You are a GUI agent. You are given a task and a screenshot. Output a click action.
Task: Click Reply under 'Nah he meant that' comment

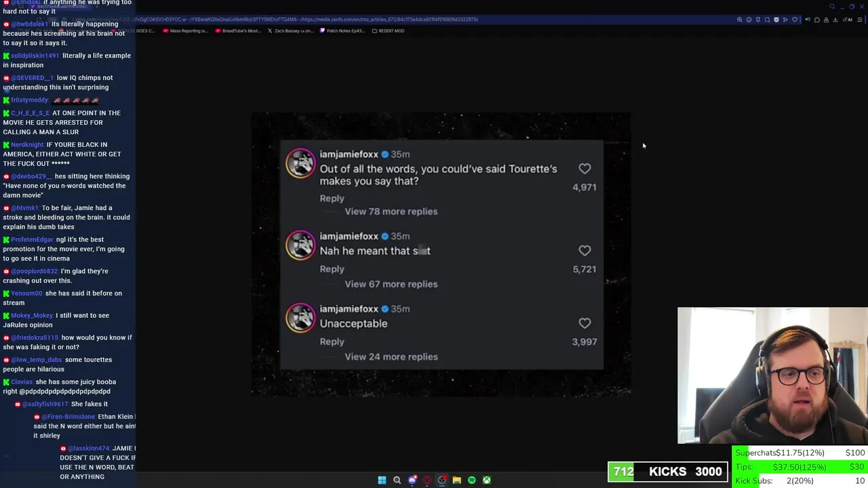click(332, 269)
